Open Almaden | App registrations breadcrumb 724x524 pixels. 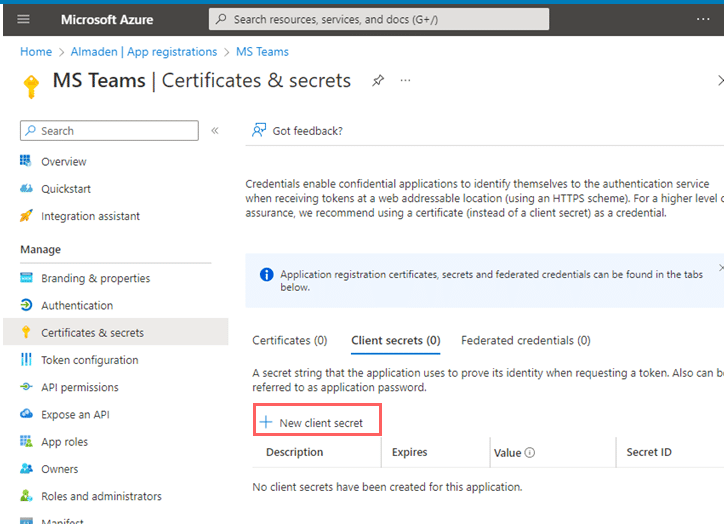143,52
